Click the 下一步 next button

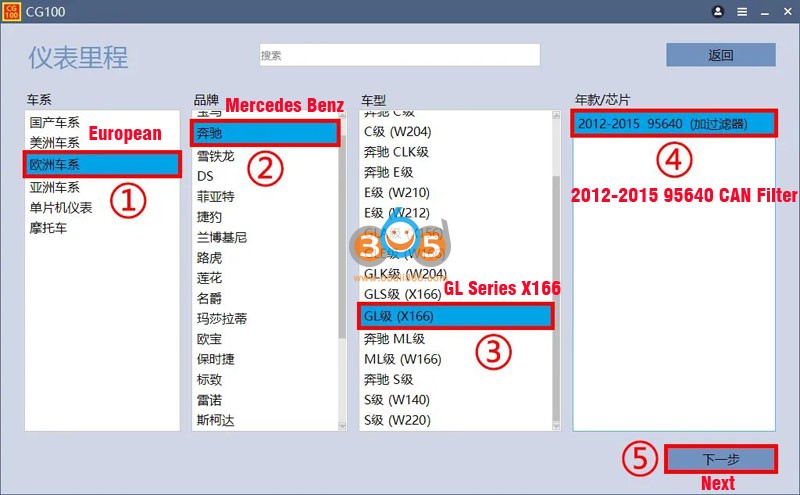pos(720,459)
